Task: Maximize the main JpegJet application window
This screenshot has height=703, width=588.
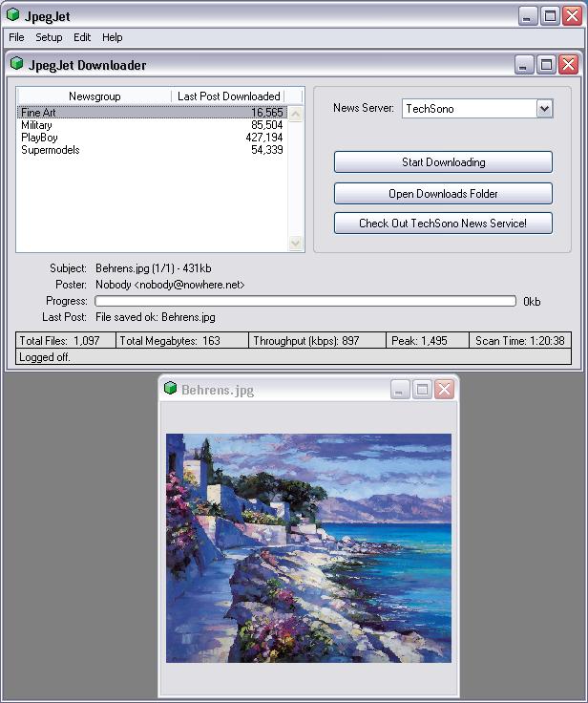Action: click(551, 16)
